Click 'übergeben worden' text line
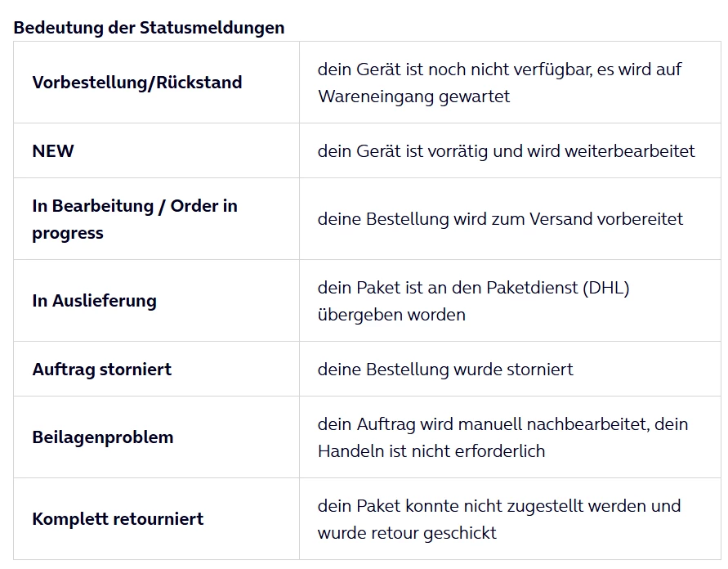Image resolution: width=728 pixels, height=569 pixels. coord(391,315)
